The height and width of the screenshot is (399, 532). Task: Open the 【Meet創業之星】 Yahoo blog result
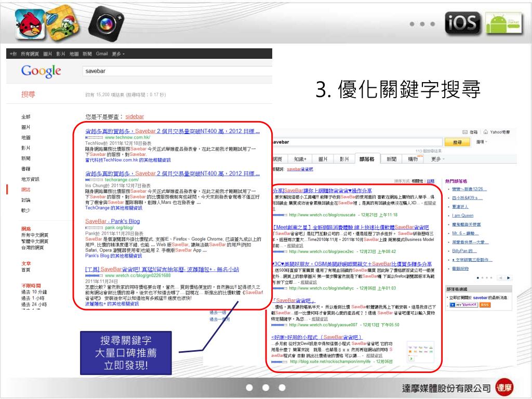(350, 227)
